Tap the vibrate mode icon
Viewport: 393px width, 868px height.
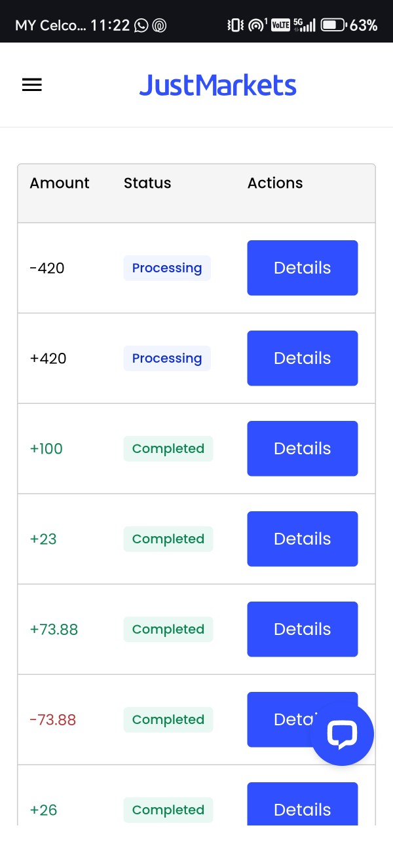[x=235, y=26]
